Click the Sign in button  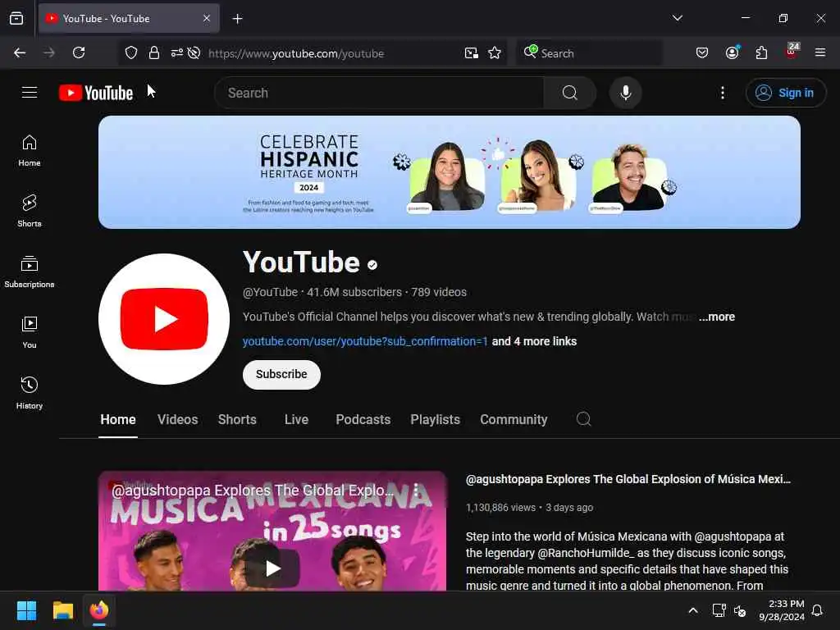785,93
